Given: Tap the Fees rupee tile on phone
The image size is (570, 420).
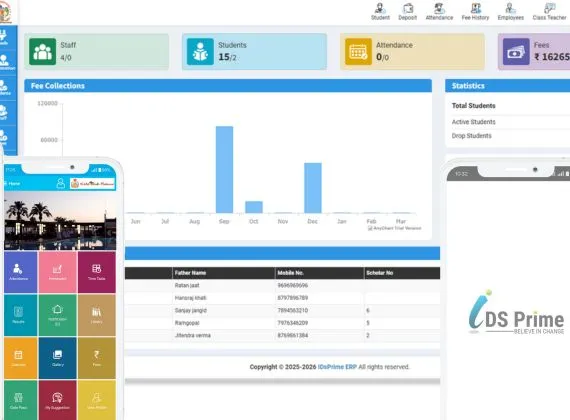Looking at the screenshot, I should (97, 358).
